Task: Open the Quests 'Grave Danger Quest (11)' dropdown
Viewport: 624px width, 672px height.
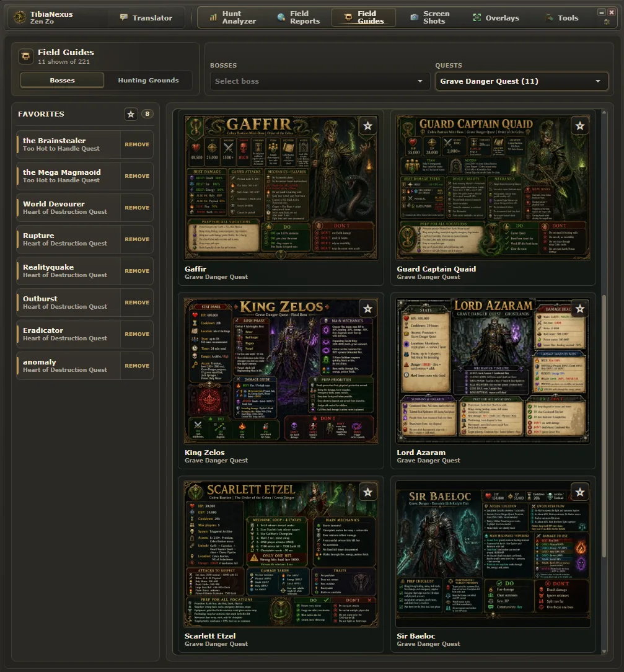Action: click(x=522, y=81)
